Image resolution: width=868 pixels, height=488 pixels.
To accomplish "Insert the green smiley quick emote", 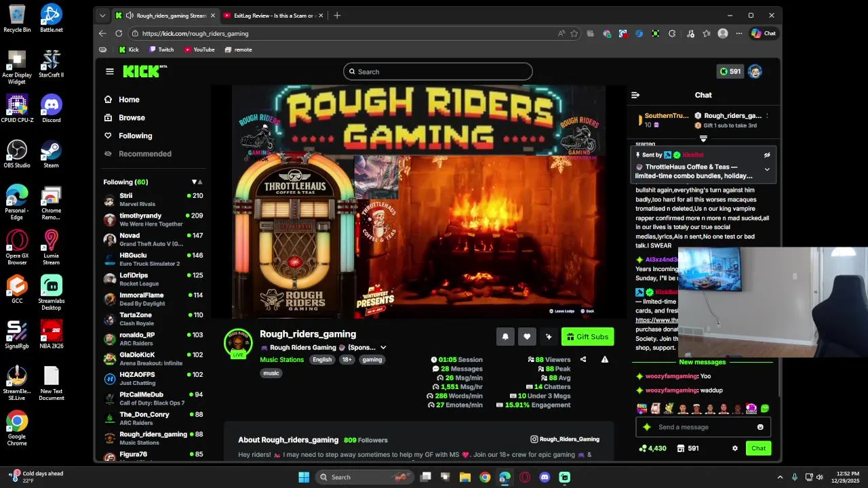I will click(x=765, y=409).
